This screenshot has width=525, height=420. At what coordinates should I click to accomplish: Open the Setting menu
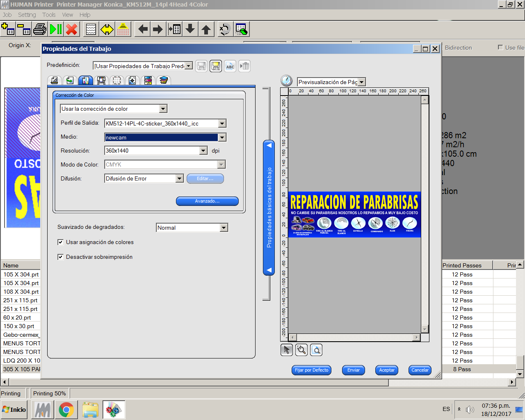pyautogui.click(x=27, y=15)
